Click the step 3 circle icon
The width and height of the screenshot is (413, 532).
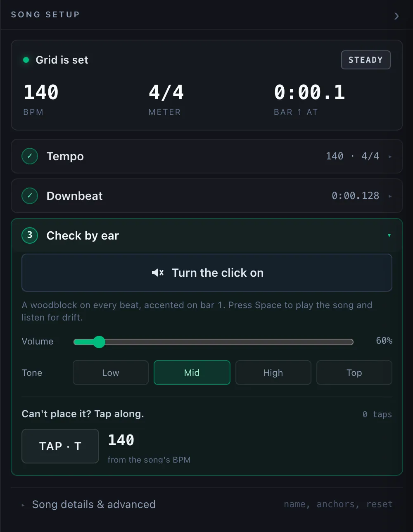pyautogui.click(x=30, y=235)
